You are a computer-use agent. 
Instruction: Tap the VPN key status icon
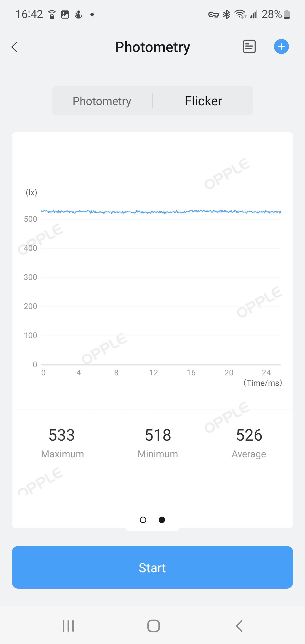pyautogui.click(x=213, y=14)
